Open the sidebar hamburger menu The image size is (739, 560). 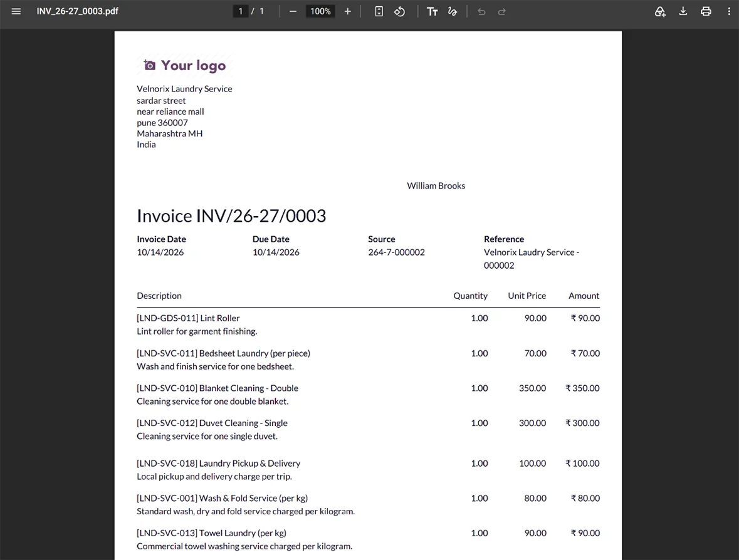pos(16,11)
